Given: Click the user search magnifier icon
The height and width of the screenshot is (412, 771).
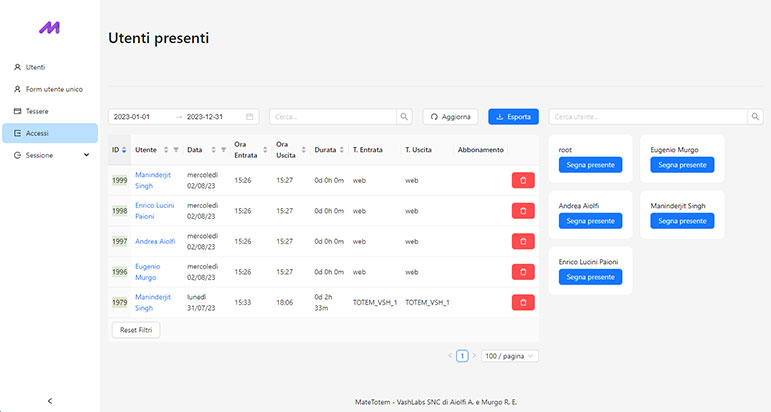Looking at the screenshot, I should pyautogui.click(x=755, y=117).
